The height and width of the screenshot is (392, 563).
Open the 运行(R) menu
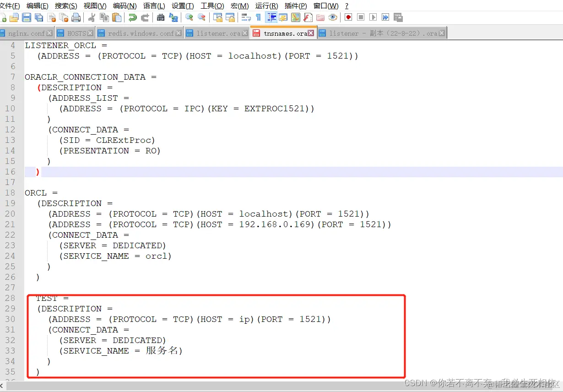pos(266,5)
